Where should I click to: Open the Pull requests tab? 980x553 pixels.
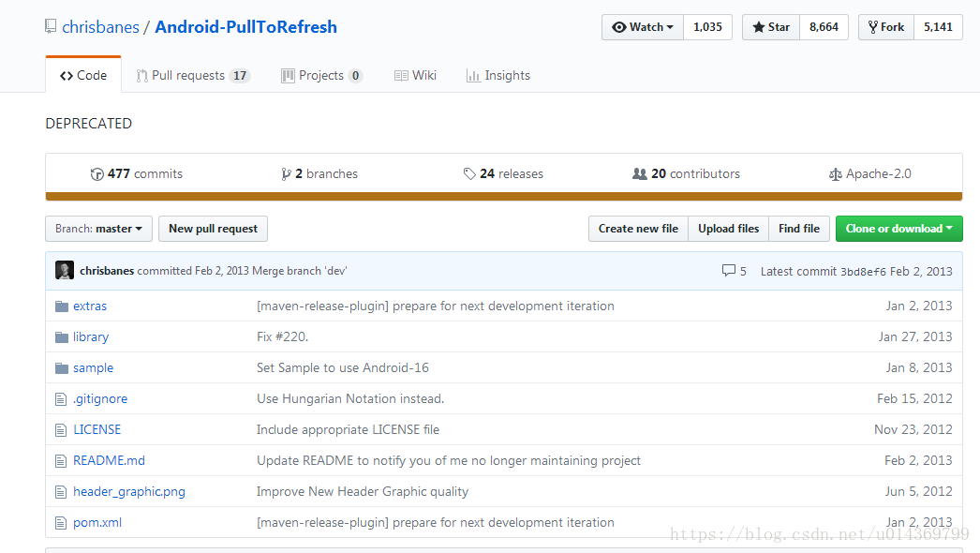coord(193,75)
